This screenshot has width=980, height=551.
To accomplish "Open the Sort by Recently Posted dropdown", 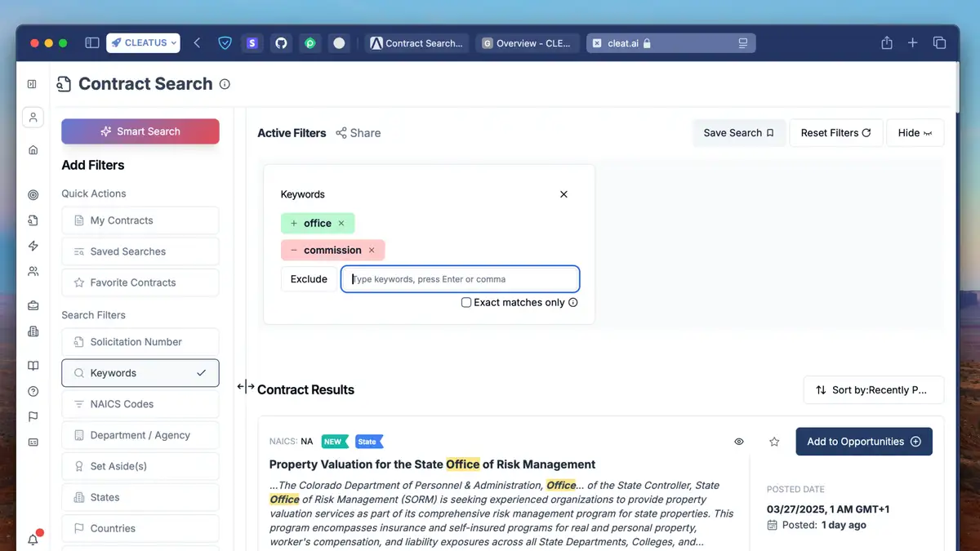I will [874, 390].
